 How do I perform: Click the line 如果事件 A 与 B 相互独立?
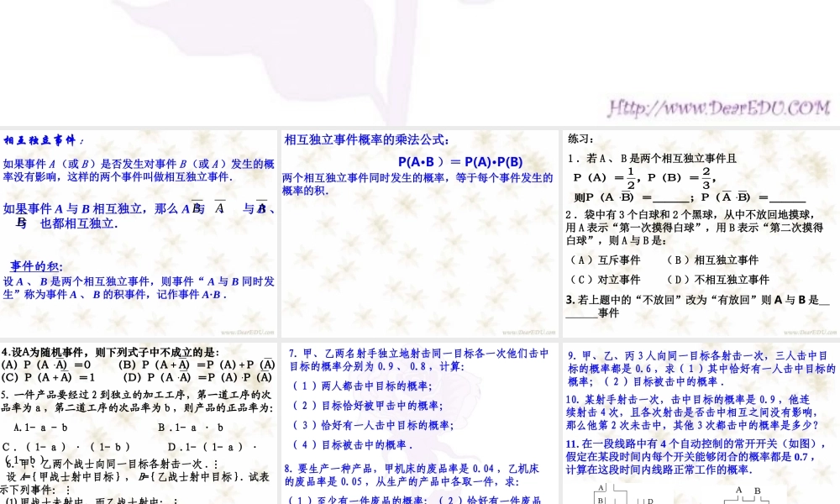(139, 216)
